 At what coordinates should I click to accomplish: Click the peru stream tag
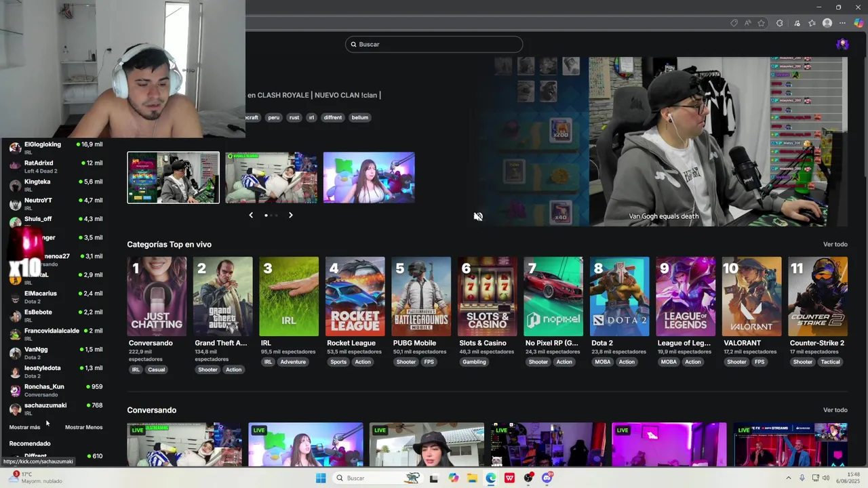pyautogui.click(x=273, y=117)
